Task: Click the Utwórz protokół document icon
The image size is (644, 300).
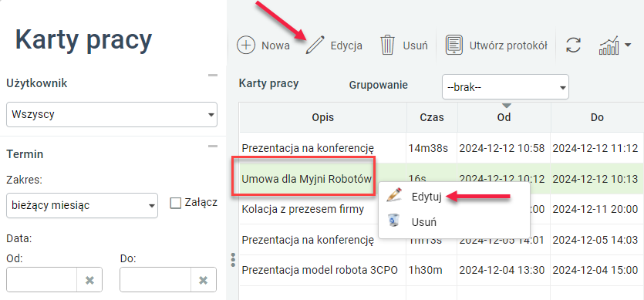Action: pos(454,46)
